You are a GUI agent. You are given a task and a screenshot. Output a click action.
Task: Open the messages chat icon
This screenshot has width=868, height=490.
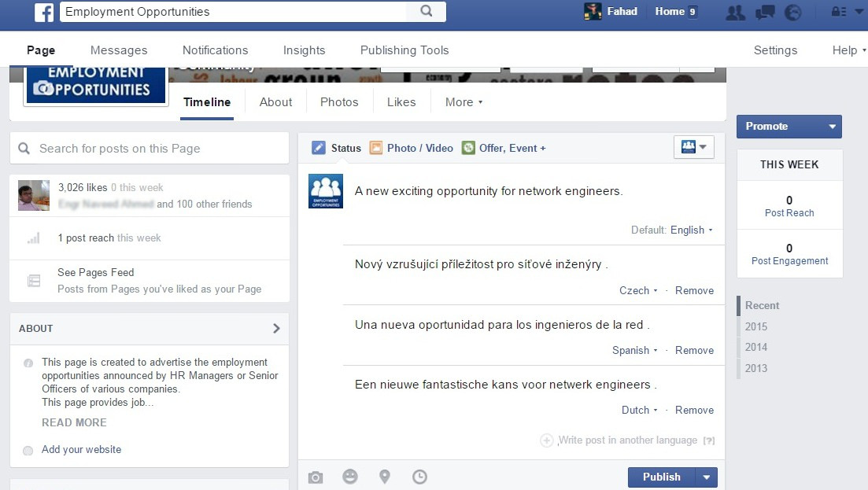(764, 12)
